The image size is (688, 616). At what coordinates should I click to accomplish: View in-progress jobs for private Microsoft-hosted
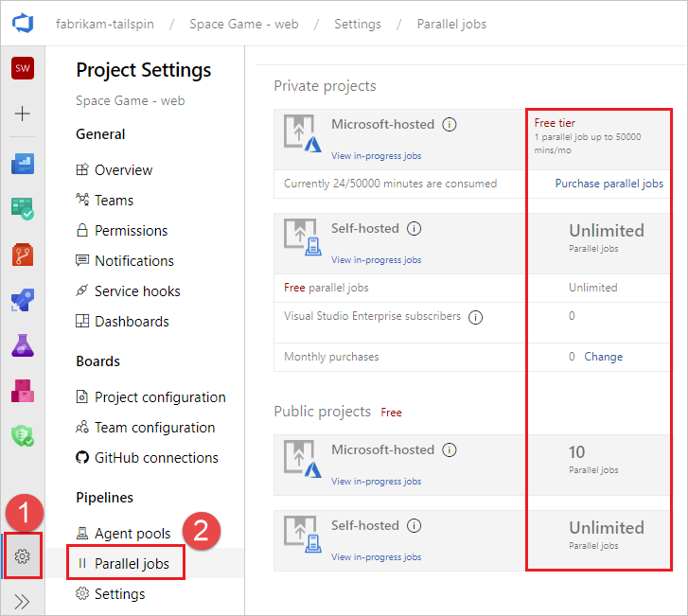click(x=376, y=156)
